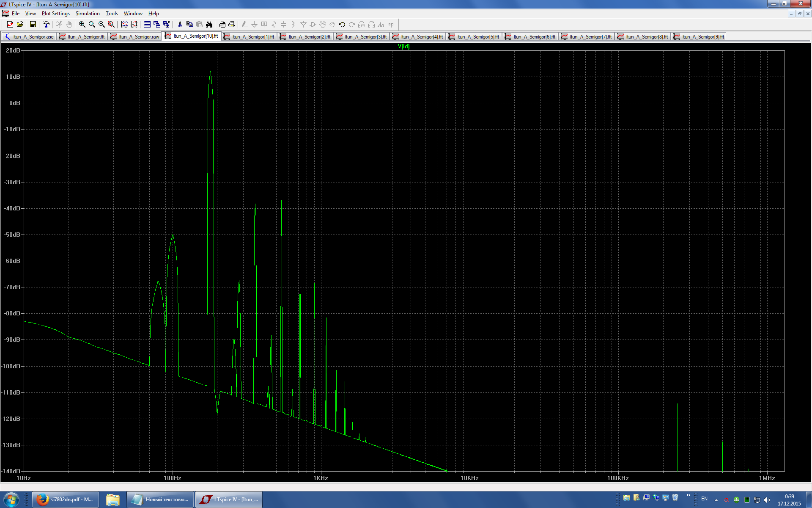
Task: Click the Zoom to Fit icon
Action: tap(111, 25)
